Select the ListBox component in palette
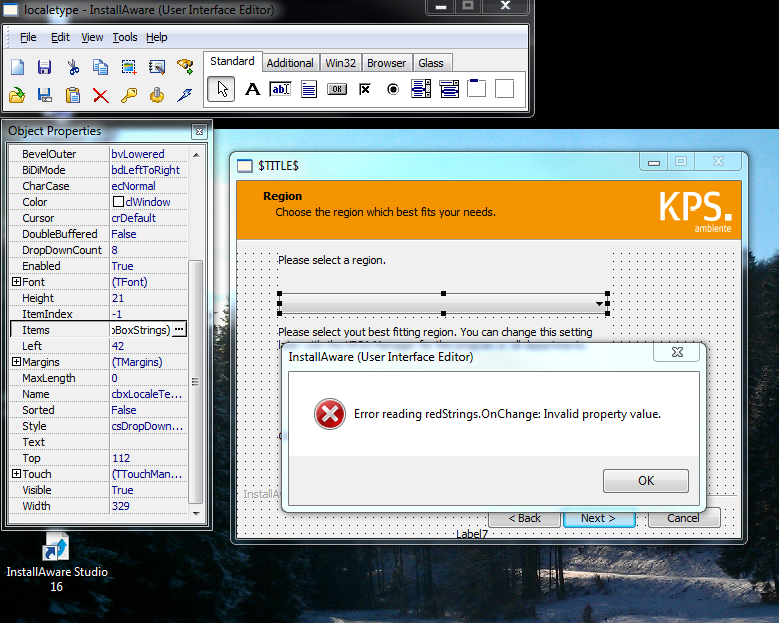This screenshot has width=779, height=623. [x=421, y=89]
